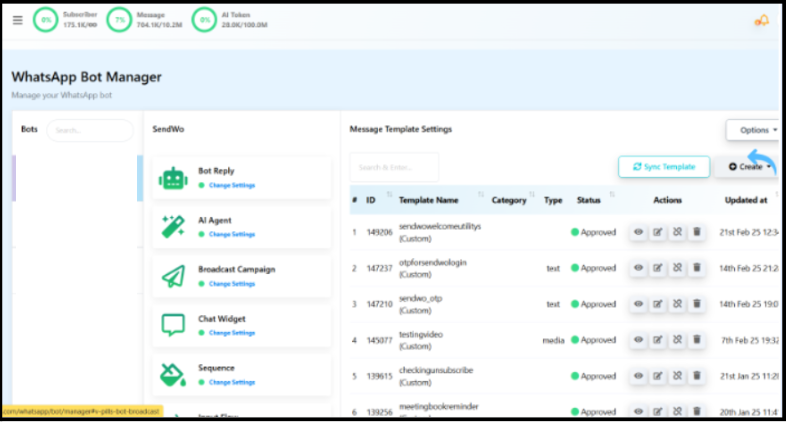The height and width of the screenshot is (422, 786).
Task: Expand the Create dropdown button
Action: [x=748, y=167]
